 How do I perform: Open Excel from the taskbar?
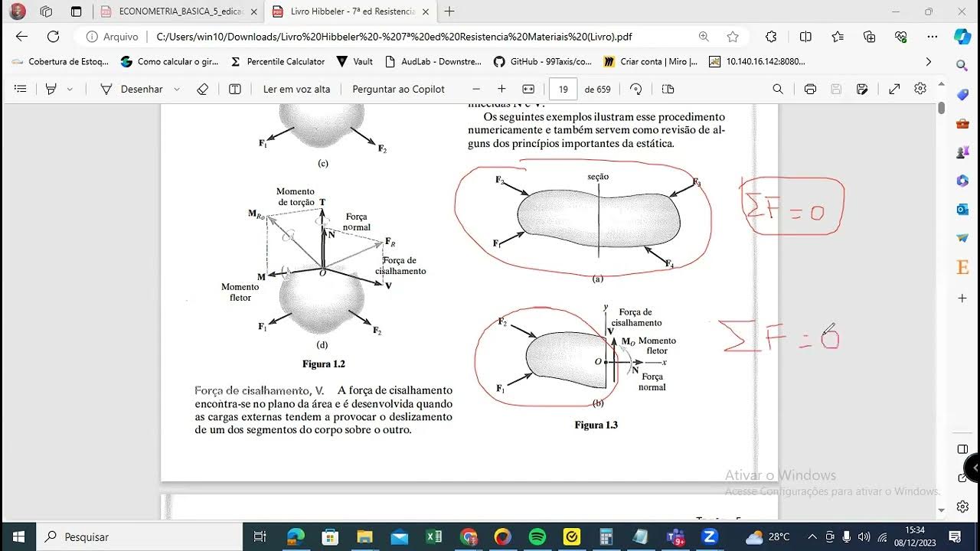tap(434, 536)
